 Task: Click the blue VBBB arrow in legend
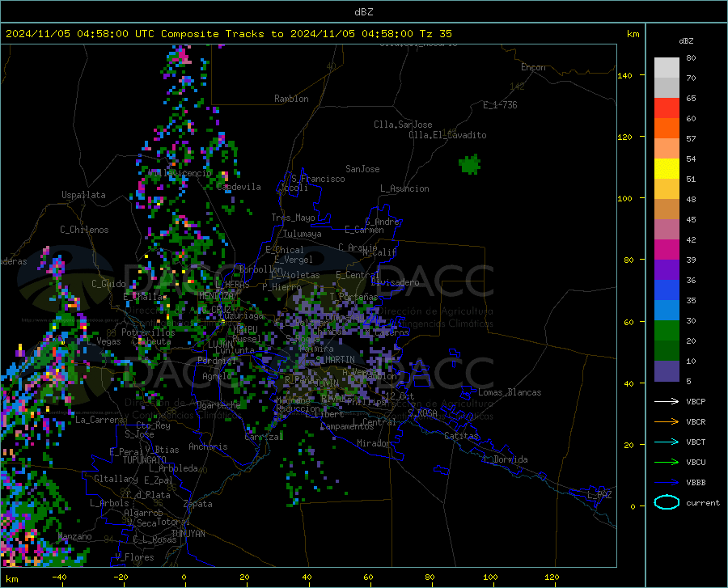pos(667,483)
